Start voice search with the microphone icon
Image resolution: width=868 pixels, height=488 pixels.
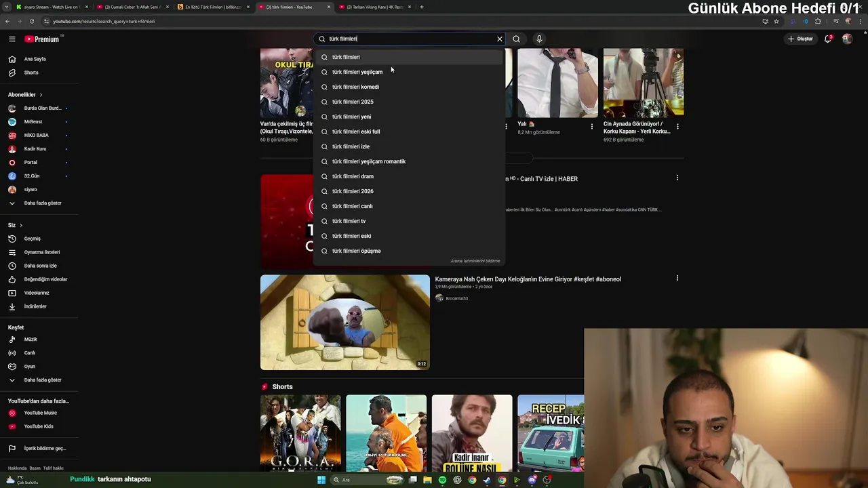[539, 39]
